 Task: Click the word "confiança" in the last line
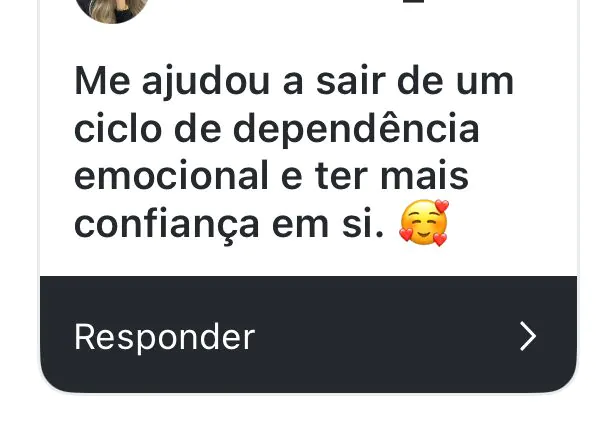click(x=167, y=225)
